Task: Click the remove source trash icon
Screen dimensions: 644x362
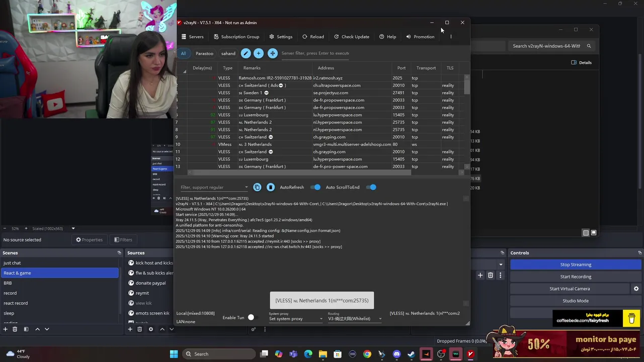Action: point(140,329)
